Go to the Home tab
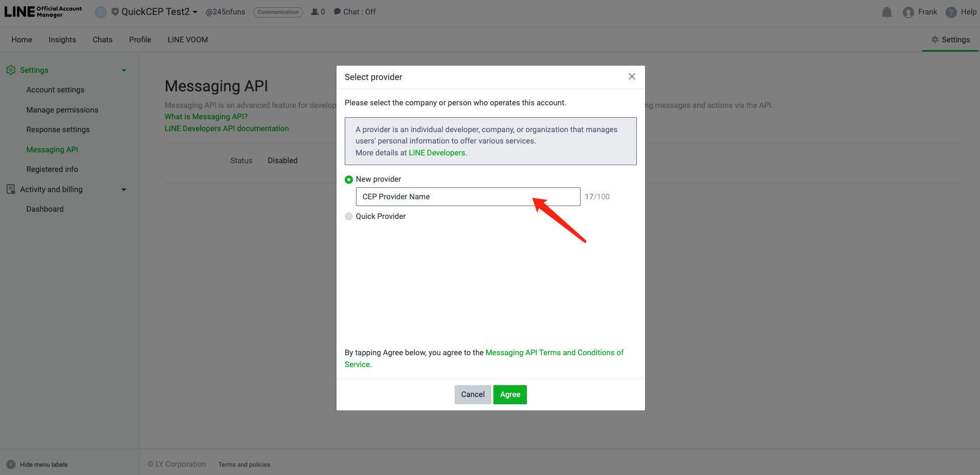The image size is (980, 475). point(22,40)
